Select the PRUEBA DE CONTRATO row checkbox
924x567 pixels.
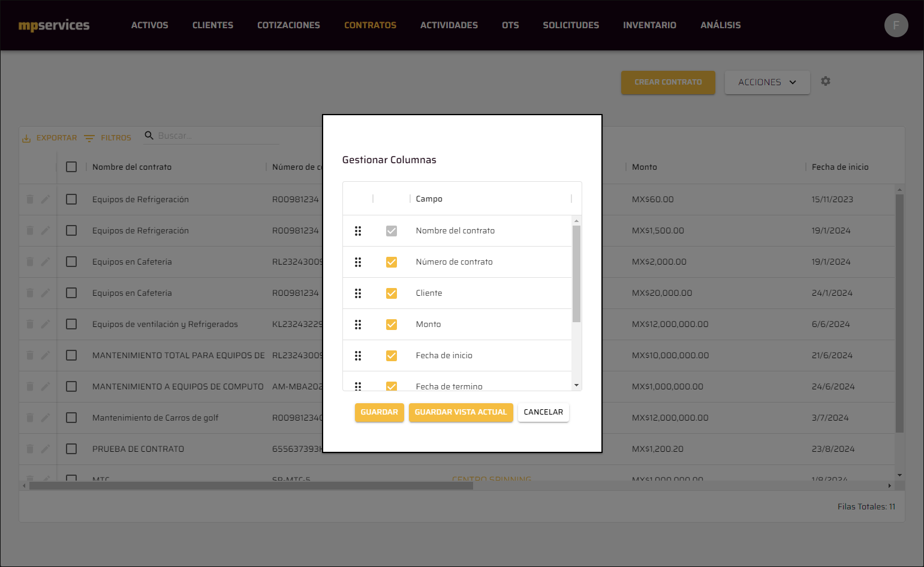tap(71, 449)
